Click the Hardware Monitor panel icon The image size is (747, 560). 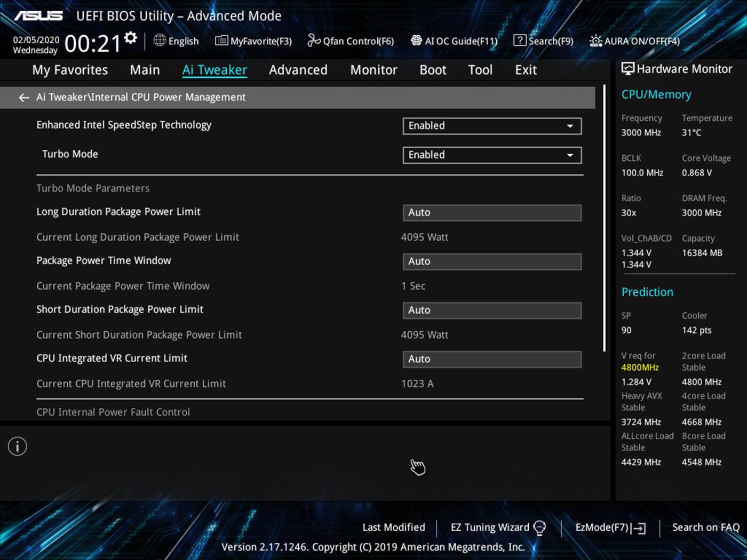pos(627,68)
